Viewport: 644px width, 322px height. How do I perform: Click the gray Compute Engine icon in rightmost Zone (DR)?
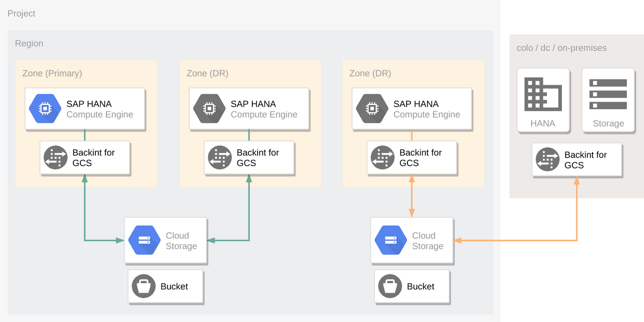[372, 108]
